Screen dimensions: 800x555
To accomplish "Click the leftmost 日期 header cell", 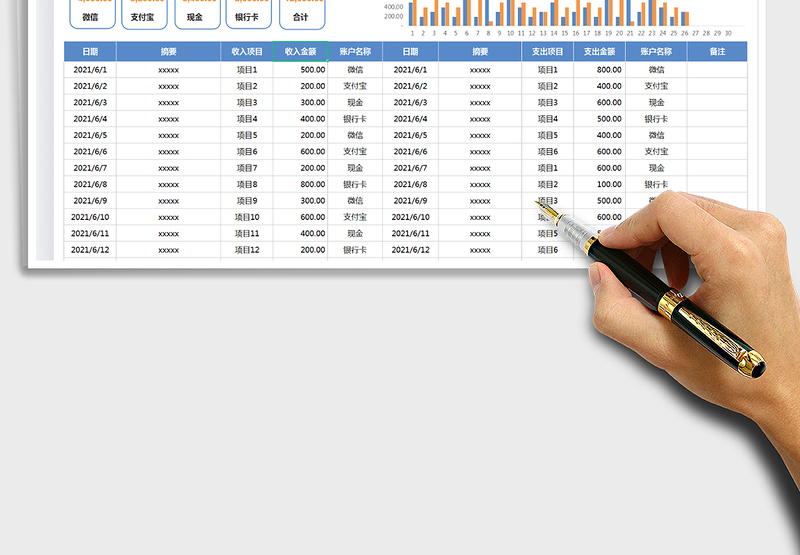I will point(90,52).
